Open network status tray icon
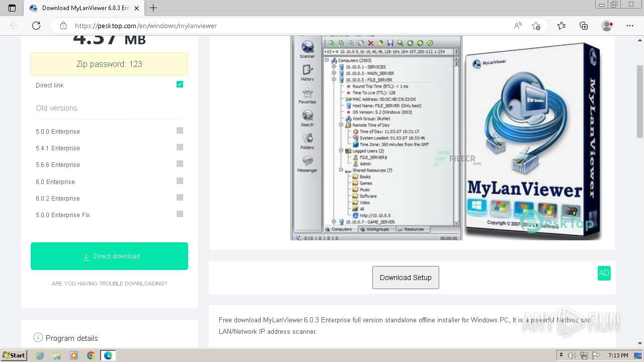This screenshot has width=644, height=362. click(x=584, y=355)
